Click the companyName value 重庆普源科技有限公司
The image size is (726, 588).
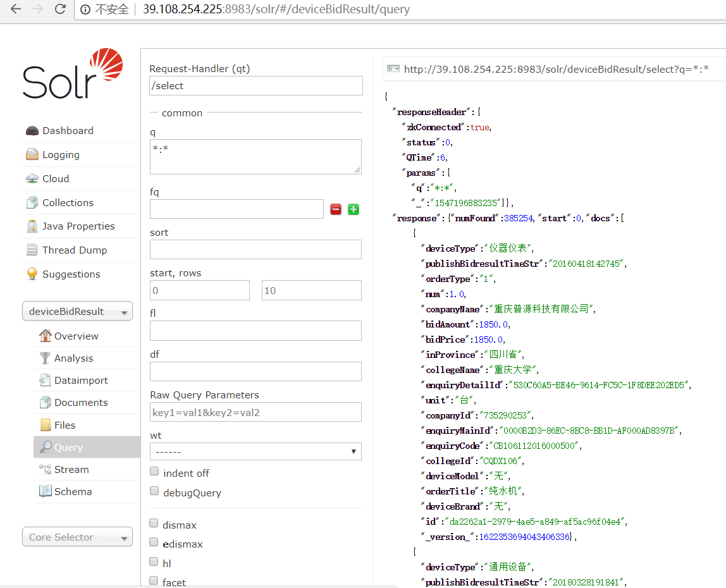pyautogui.click(x=541, y=309)
